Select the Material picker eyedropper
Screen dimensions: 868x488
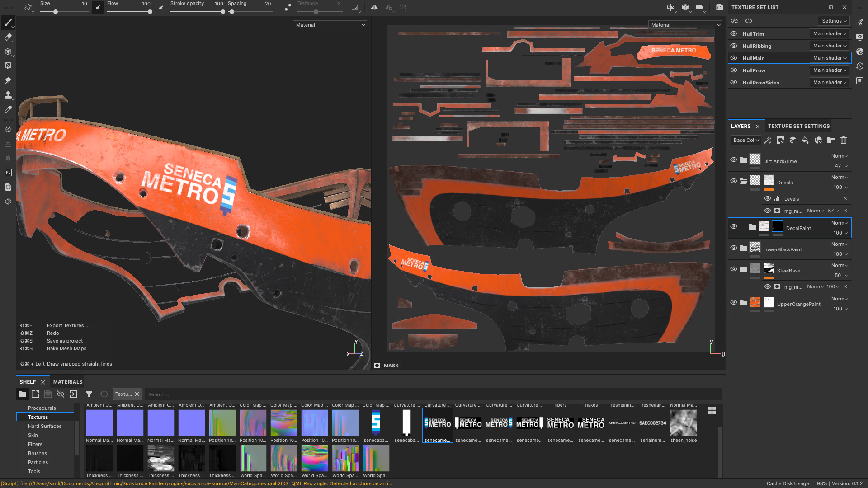click(8, 109)
